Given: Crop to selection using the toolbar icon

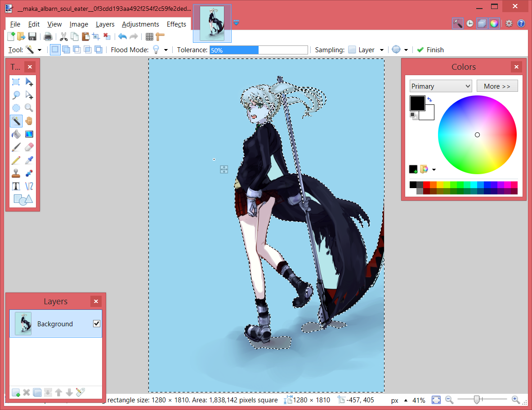Looking at the screenshot, I should 96,36.
